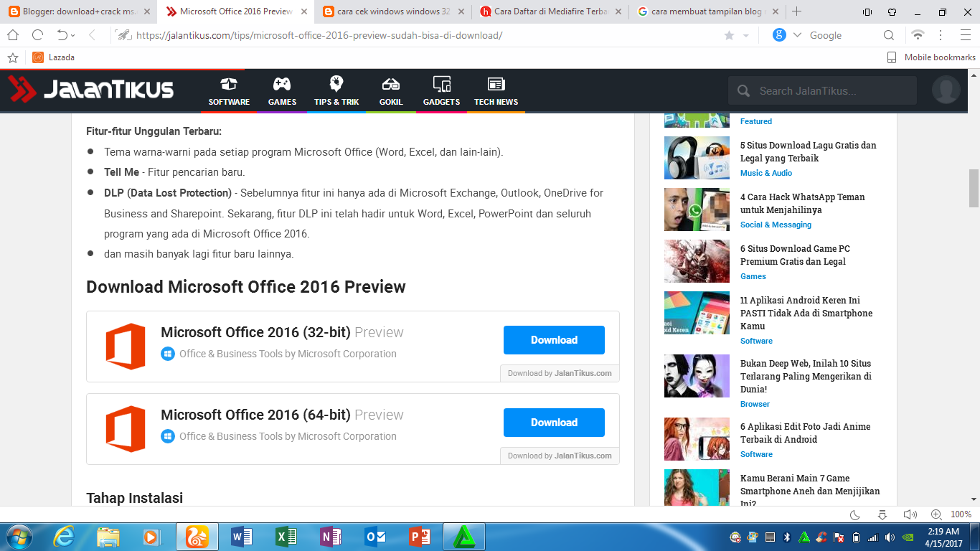Switch to cara membuat tampilan blog tab
This screenshot has width=980, height=551.
tap(707, 11)
